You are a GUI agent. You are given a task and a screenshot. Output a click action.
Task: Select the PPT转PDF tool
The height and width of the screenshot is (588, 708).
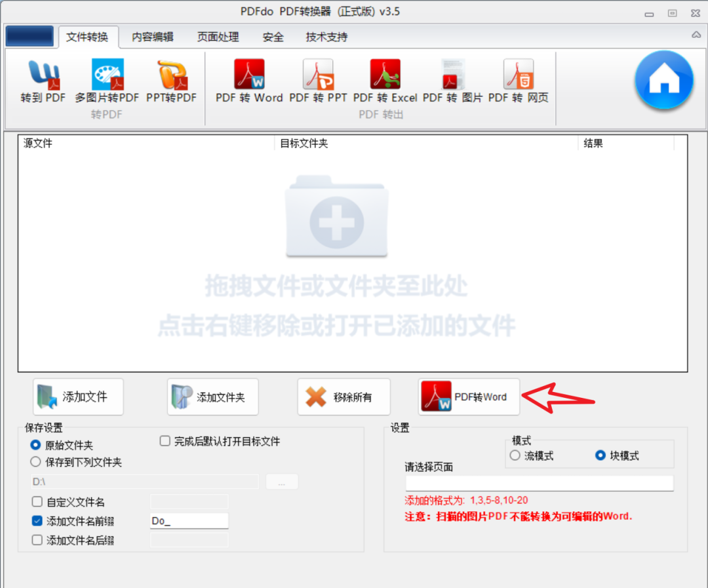click(x=172, y=81)
